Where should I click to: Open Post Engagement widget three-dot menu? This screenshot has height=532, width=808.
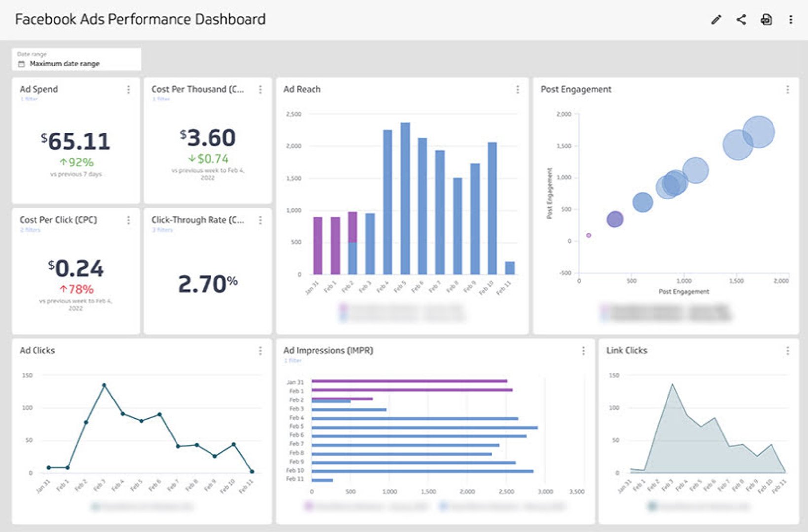[x=787, y=89]
